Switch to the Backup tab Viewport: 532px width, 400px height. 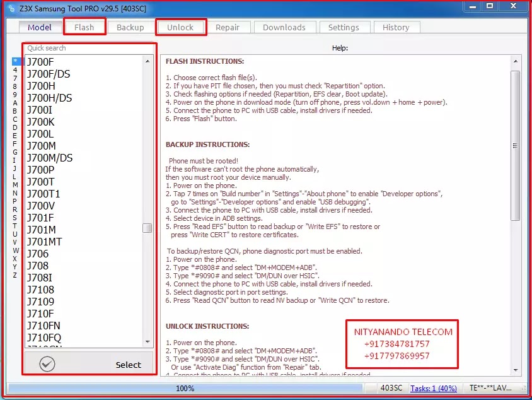pyautogui.click(x=130, y=27)
